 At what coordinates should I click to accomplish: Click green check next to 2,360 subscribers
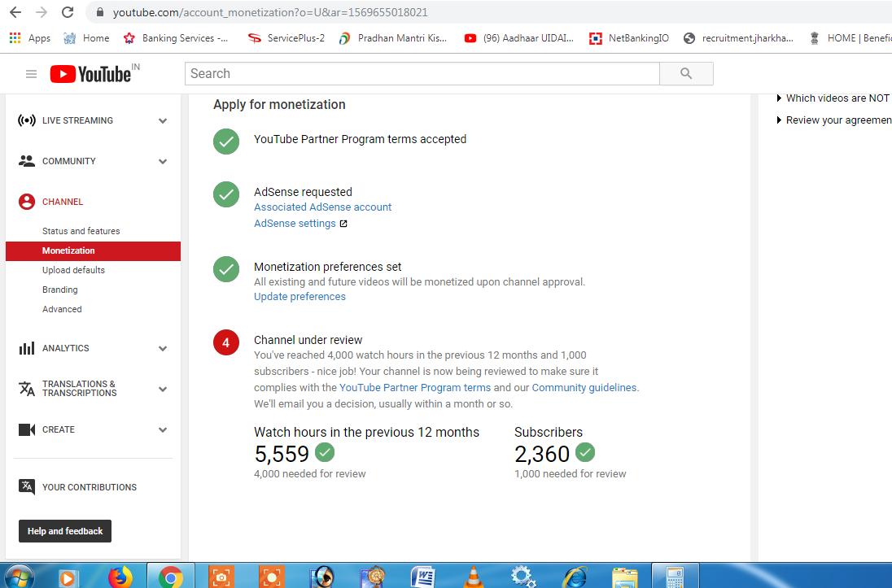coord(585,453)
